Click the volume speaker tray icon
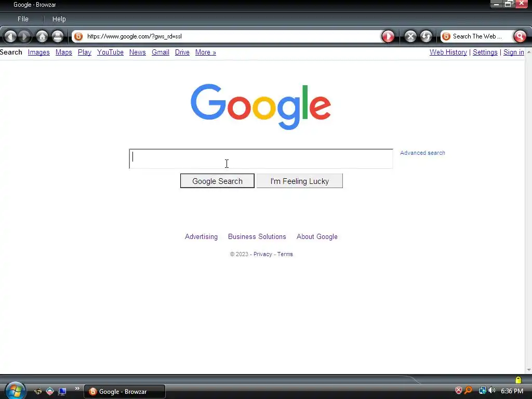The image size is (532, 399). point(492,391)
